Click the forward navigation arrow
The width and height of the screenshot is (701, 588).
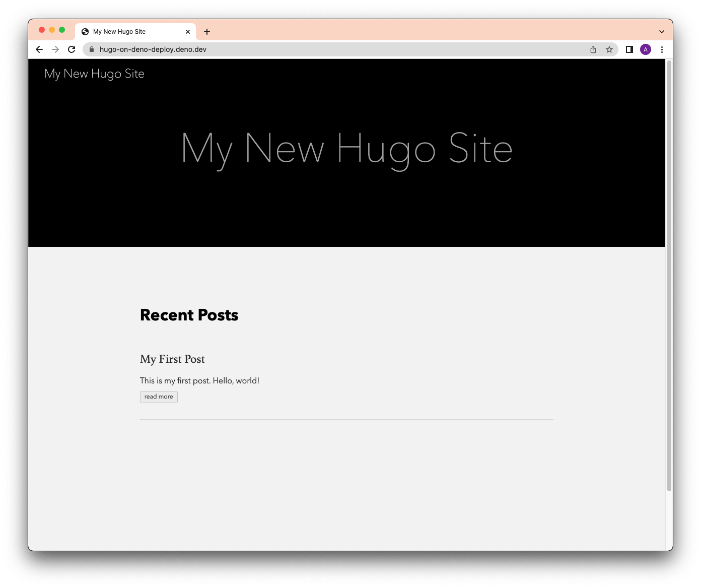point(55,49)
